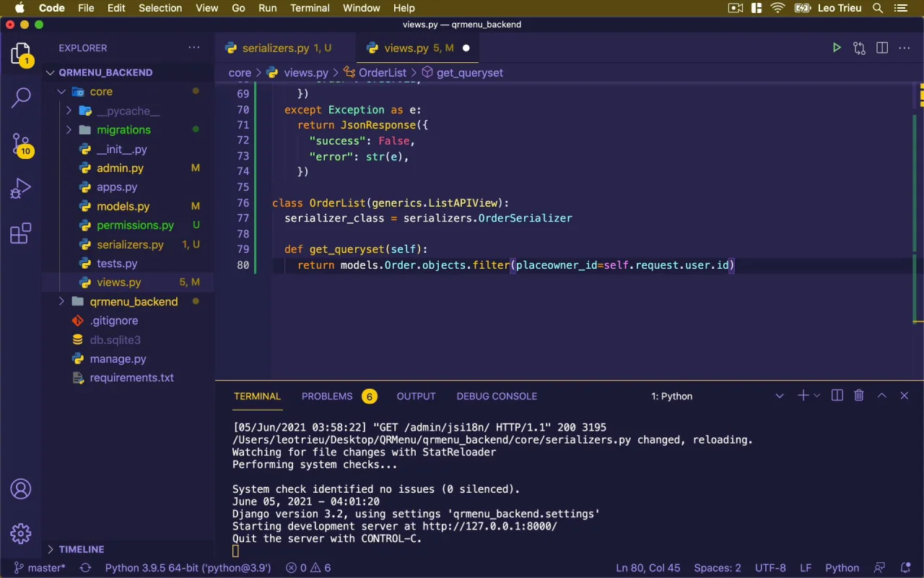
Task: Open the Search view in activity bar
Action: click(21, 98)
